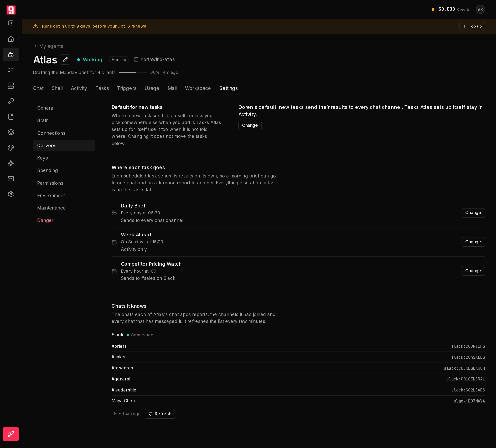Screen dimensions: 496x448
Task: Refresh the known chats list
Action: [x=160, y=414]
